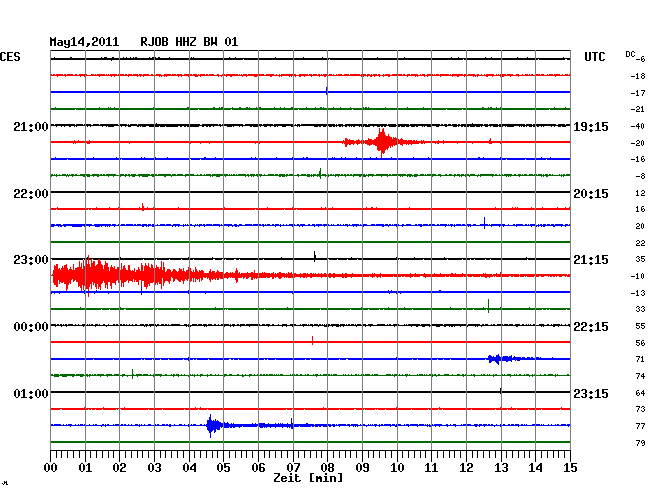Select the DC value 33
Screen dimensions: 650x494
(640, 309)
